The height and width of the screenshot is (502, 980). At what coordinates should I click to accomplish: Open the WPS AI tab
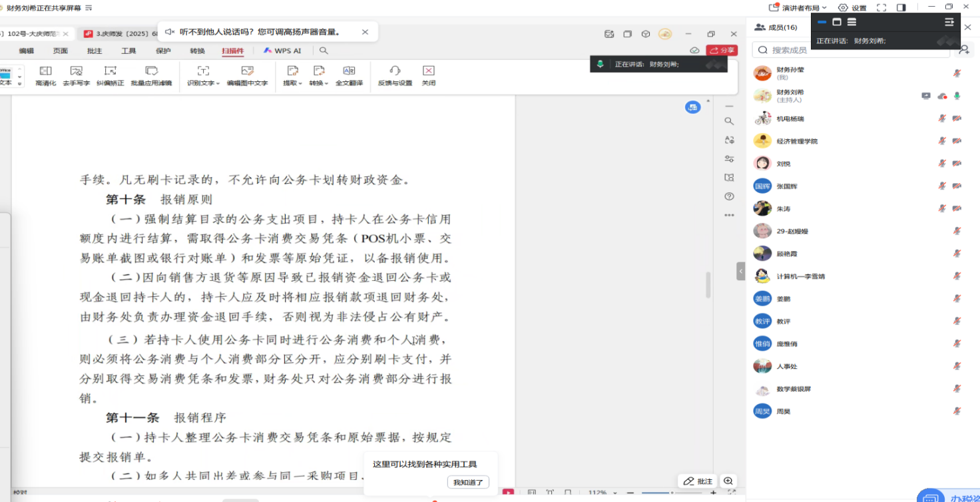point(282,51)
